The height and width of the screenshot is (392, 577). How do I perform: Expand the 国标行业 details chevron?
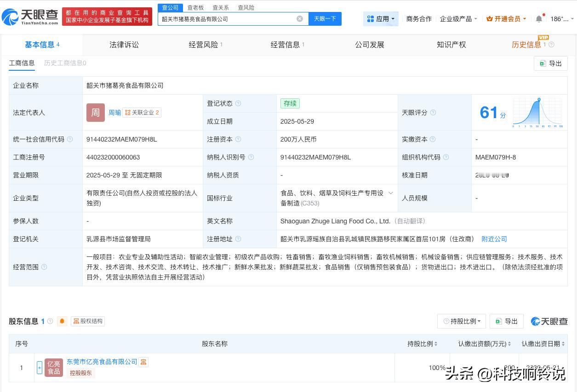point(391,193)
